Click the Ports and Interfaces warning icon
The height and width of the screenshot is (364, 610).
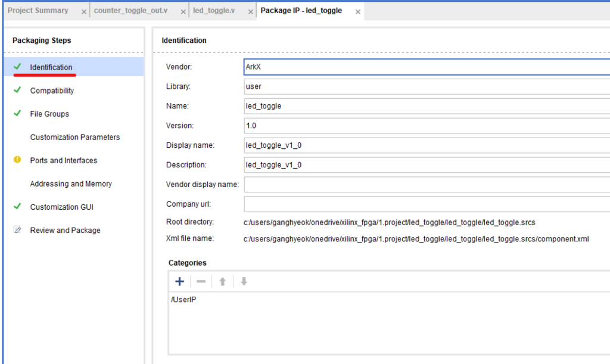tap(17, 160)
